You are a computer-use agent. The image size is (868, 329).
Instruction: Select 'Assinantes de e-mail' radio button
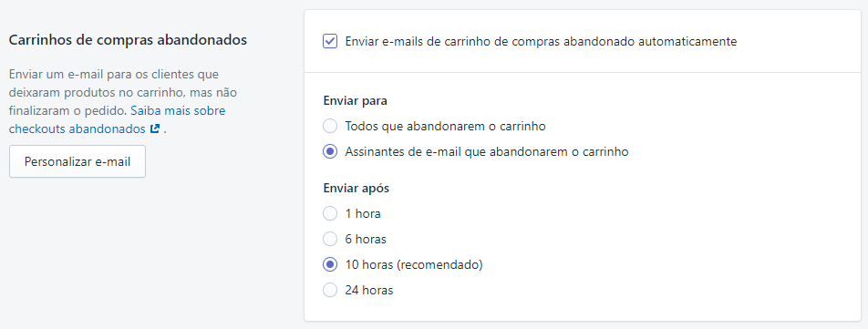pyautogui.click(x=330, y=151)
